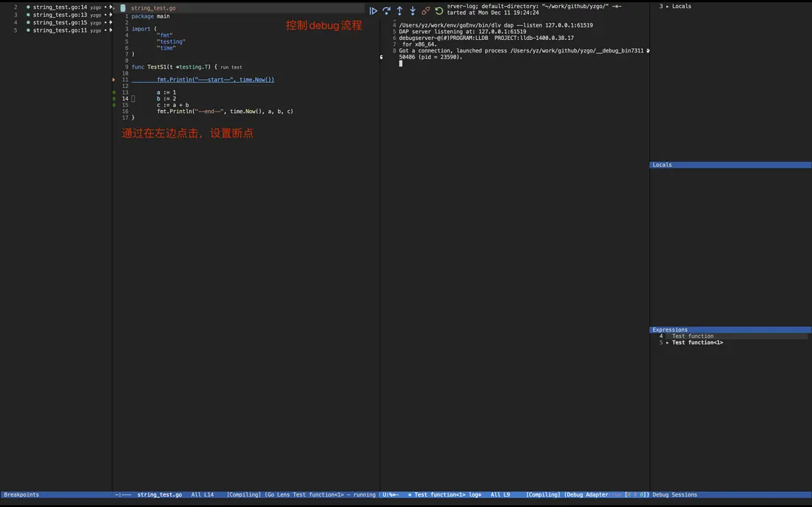812x507 pixels.
Task: Expand the Locals tree node
Action: click(668, 6)
